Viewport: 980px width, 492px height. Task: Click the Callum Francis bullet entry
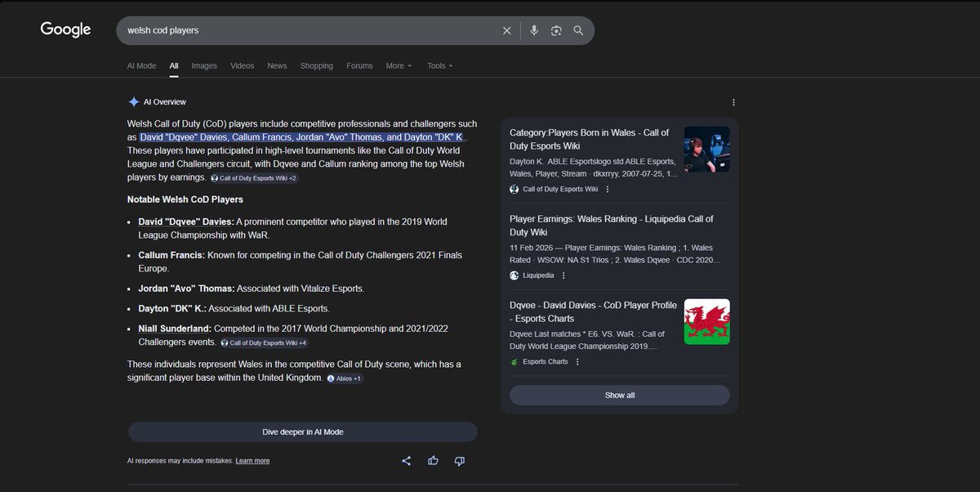click(300, 262)
